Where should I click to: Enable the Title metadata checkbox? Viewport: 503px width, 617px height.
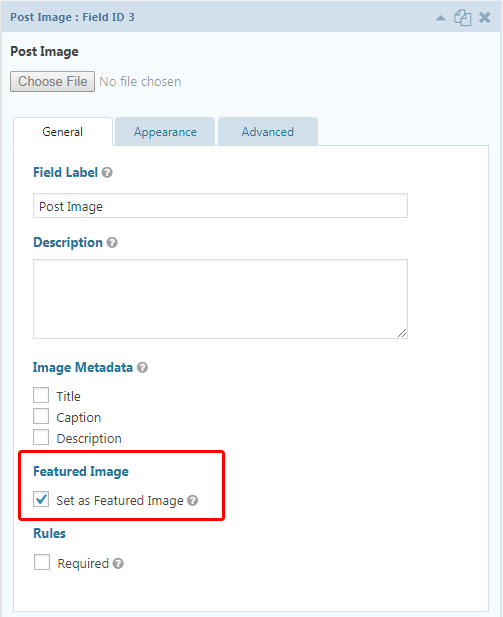coord(41,395)
